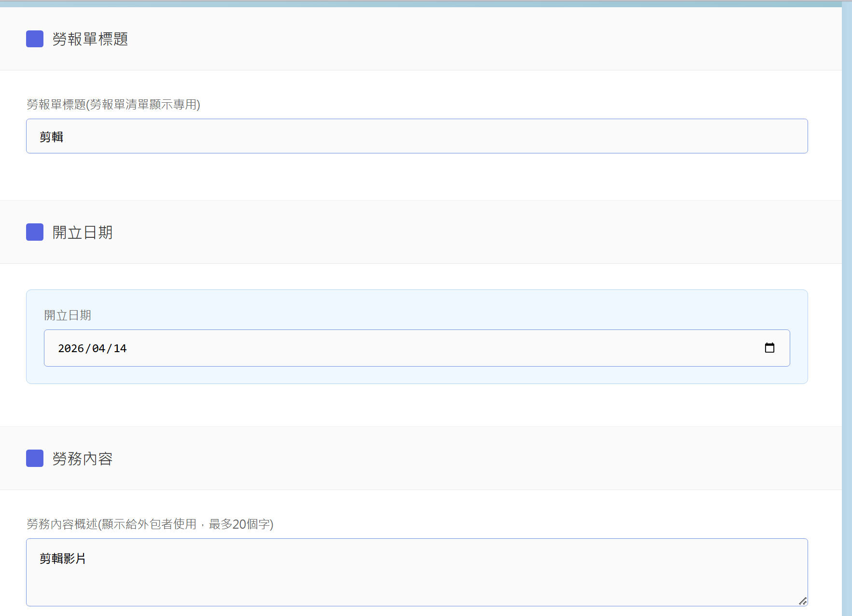The height and width of the screenshot is (616, 852).
Task: Click the label 勞報單標題(勞報單清單顯示專用)
Action: point(113,105)
